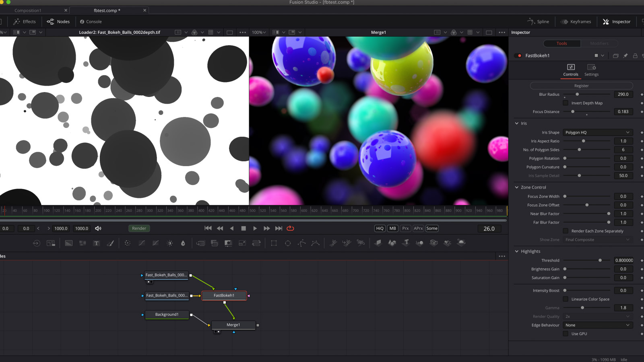Viewport: 644px width, 362px height.
Task: Add a Rectangle mask from toolbar
Action: tap(274, 243)
